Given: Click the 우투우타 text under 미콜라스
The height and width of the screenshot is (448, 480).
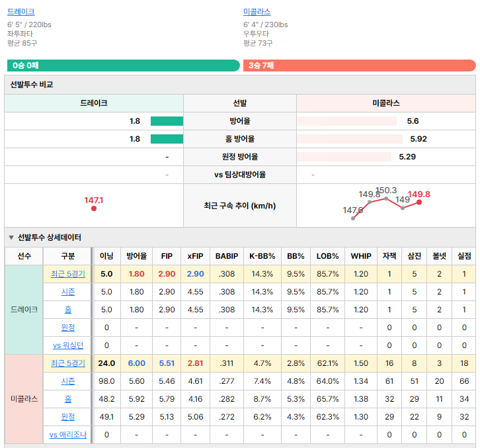Looking at the screenshot, I should click(257, 34).
